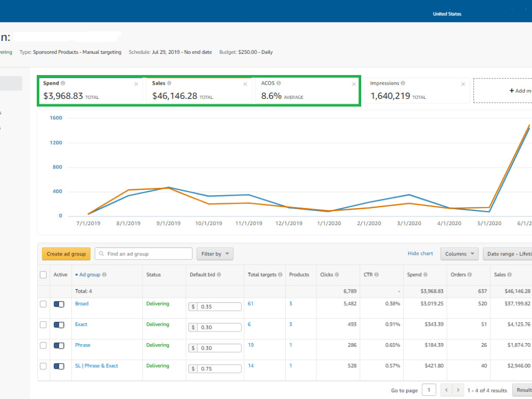This screenshot has width=532, height=399.
Task: Open the SL | Phrase & Exact ad group
Action: 97,366
